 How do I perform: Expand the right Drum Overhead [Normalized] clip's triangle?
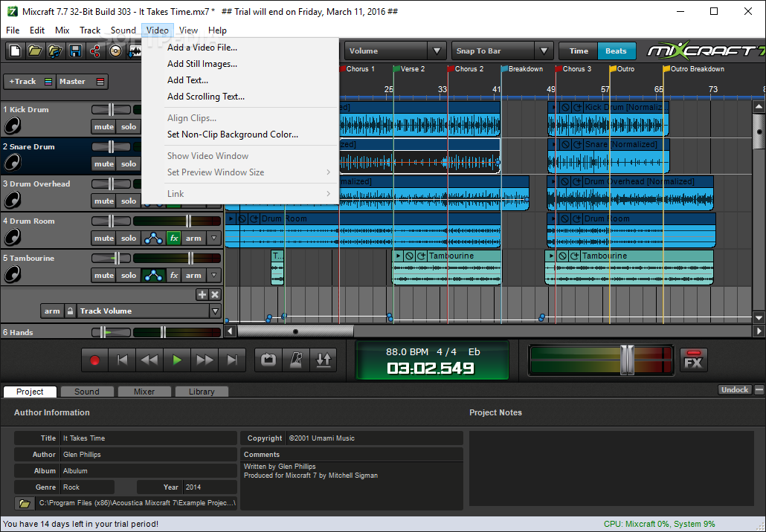[x=553, y=181]
